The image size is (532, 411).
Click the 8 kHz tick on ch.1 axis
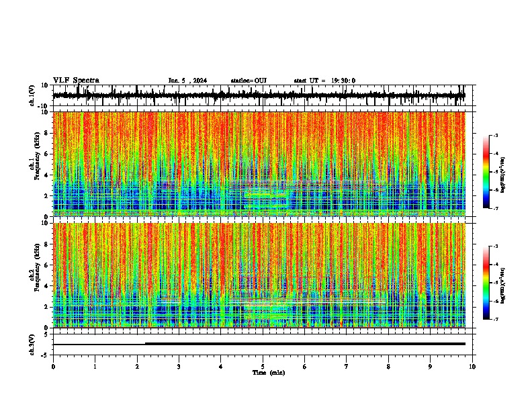click(46, 133)
